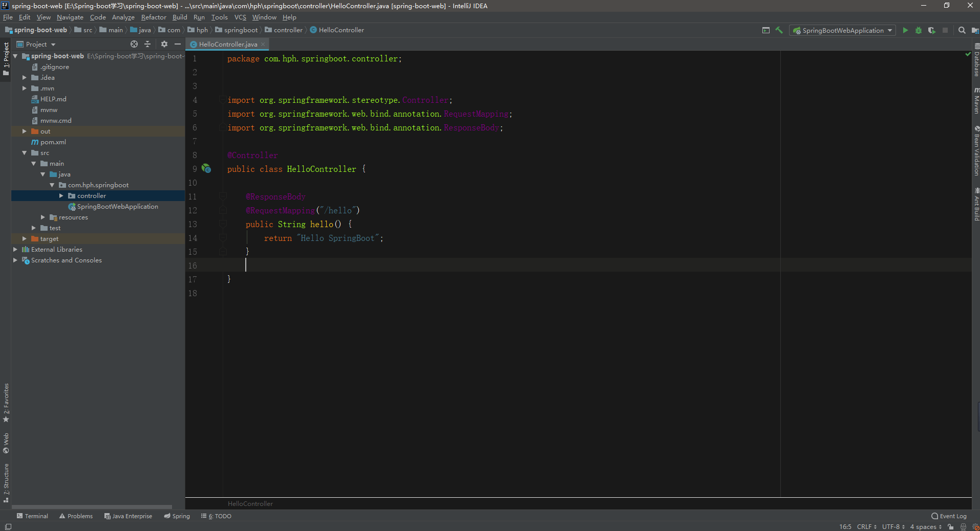Open Project panel gear settings

click(x=164, y=44)
